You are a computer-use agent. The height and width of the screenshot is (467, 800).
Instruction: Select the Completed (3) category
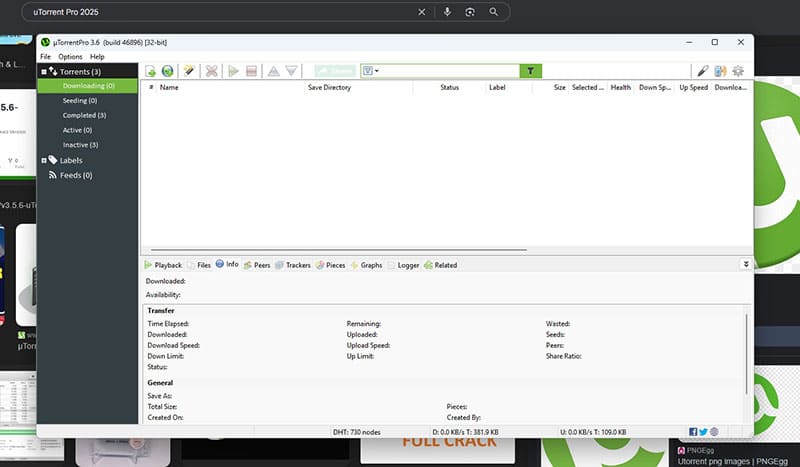84,115
